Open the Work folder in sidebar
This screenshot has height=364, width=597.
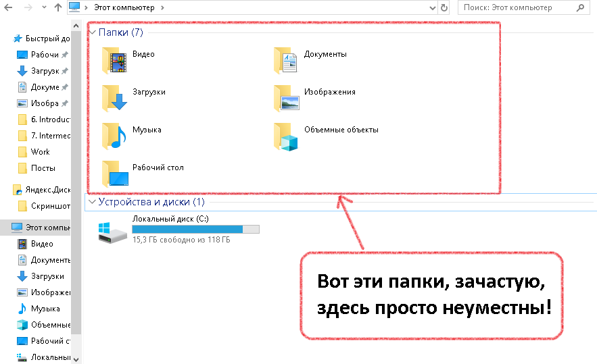coord(34,152)
